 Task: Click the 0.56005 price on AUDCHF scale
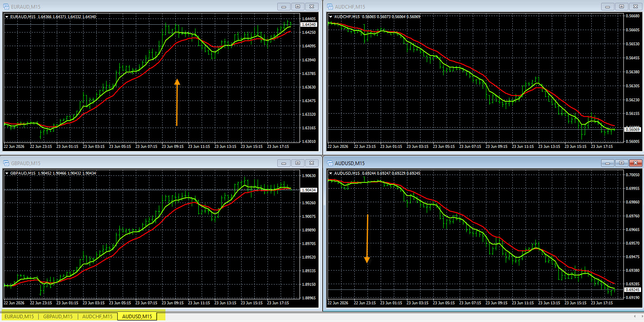point(632,142)
